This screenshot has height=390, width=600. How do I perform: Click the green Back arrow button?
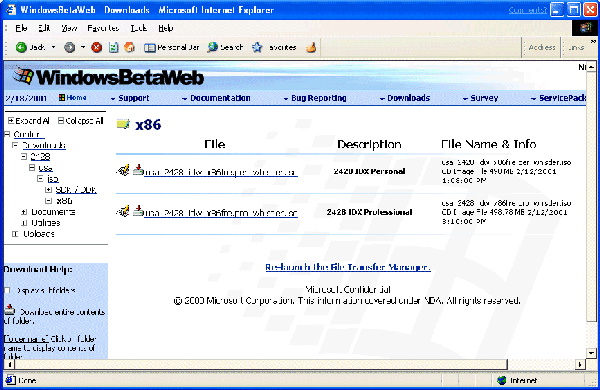point(21,47)
